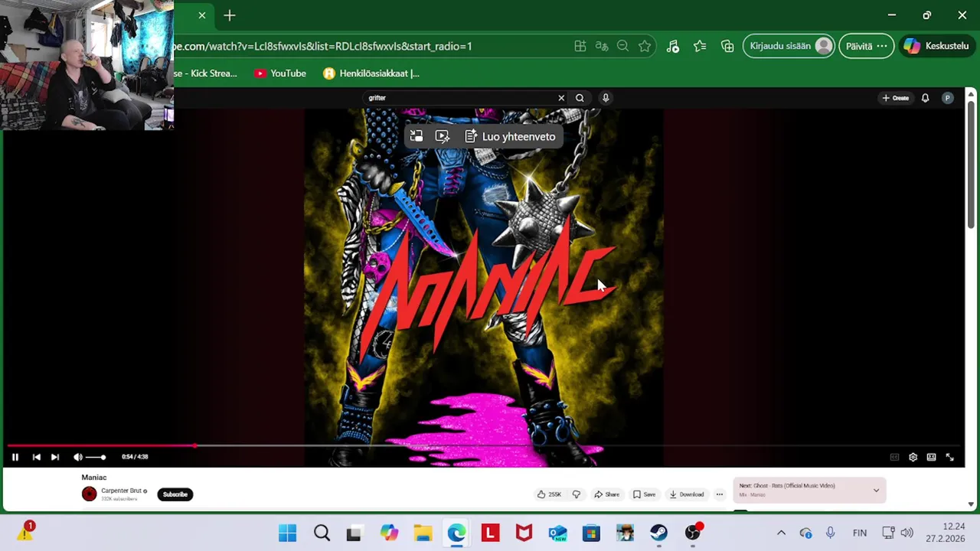
Task: Click zoom out magnifier in address bar
Action: (623, 46)
